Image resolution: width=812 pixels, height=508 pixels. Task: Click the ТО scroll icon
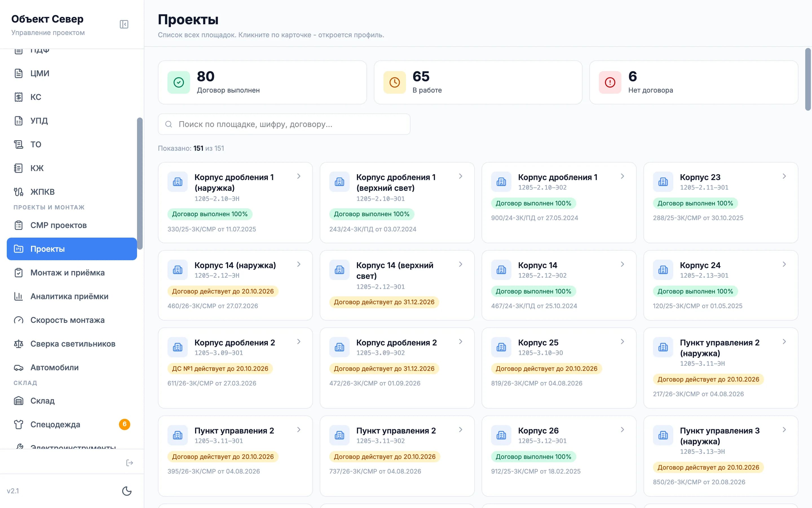(x=18, y=144)
